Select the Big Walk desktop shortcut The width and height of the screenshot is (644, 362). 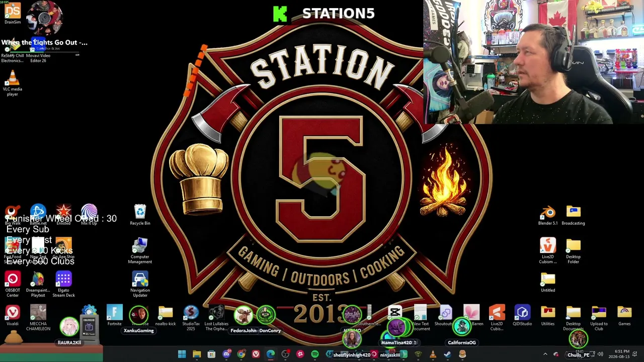[x=13, y=215]
